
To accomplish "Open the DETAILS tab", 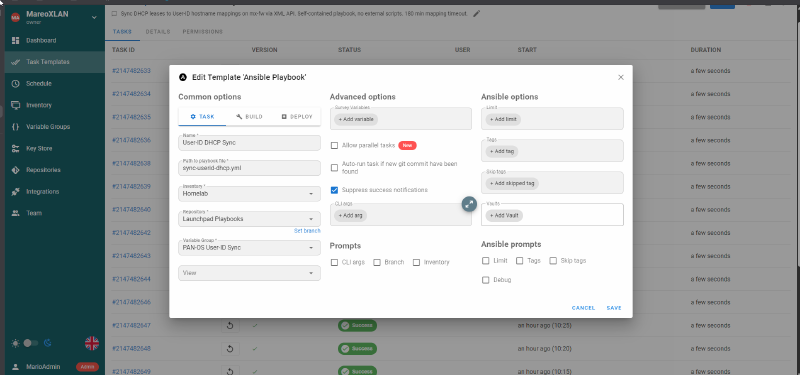I will [158, 32].
